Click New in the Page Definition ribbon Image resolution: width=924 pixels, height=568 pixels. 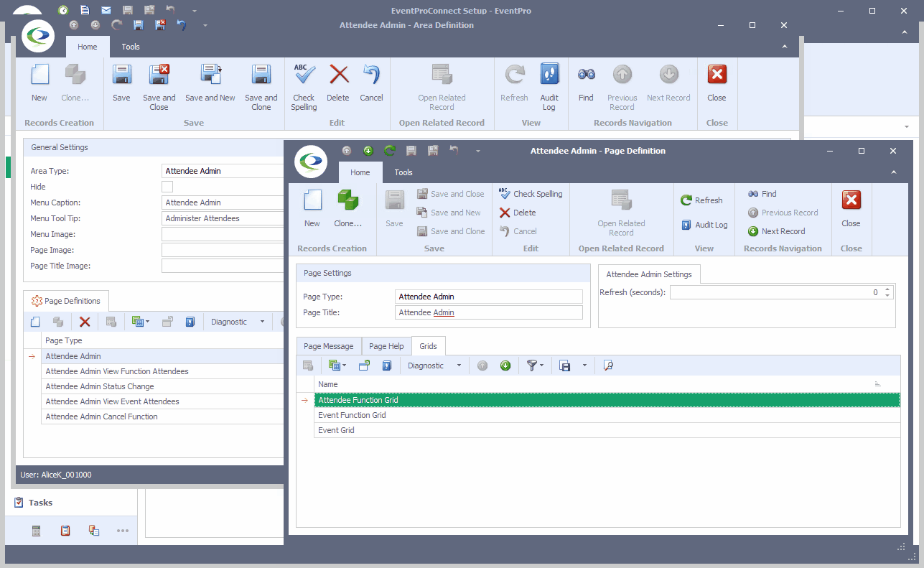click(312, 208)
